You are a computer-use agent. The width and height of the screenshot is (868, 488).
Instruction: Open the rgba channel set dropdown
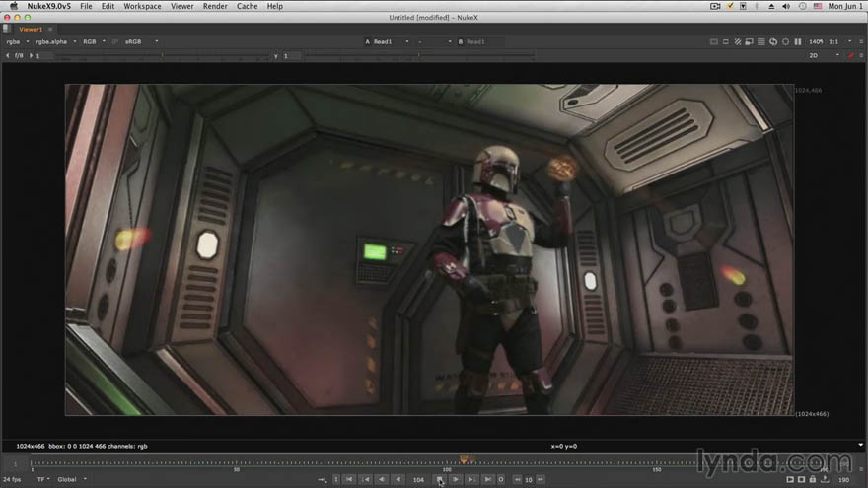click(x=17, y=41)
